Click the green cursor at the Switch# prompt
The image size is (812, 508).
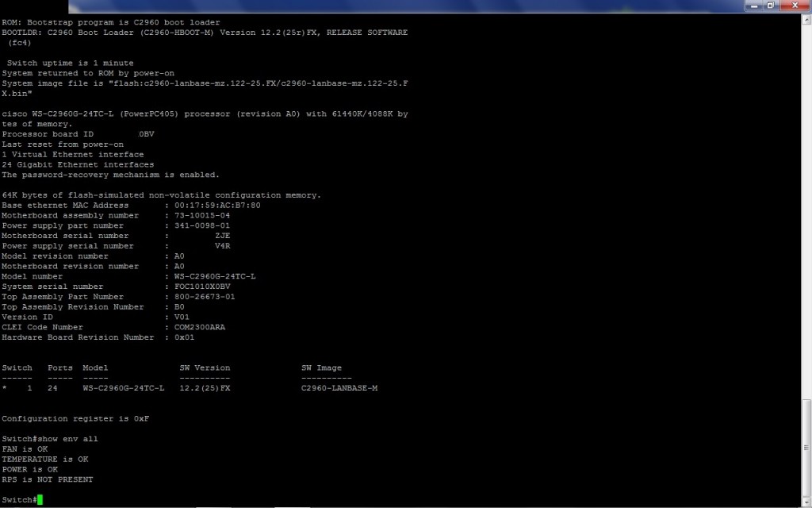click(40, 500)
